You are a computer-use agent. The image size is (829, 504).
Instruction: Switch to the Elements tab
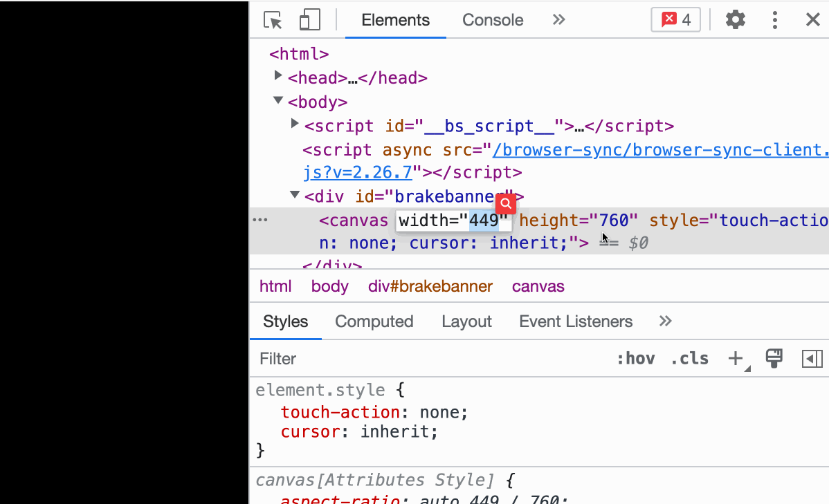395,20
